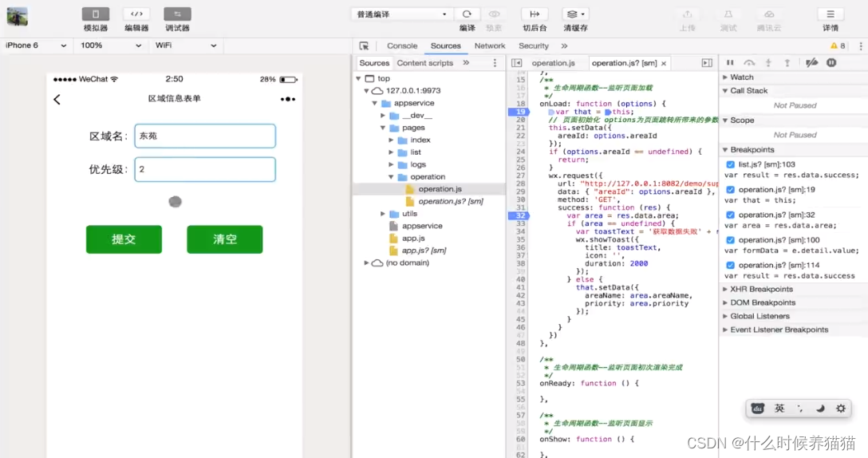This screenshot has height=458, width=868.
Task: Open the 100% zoom dropdown
Action: click(110, 45)
